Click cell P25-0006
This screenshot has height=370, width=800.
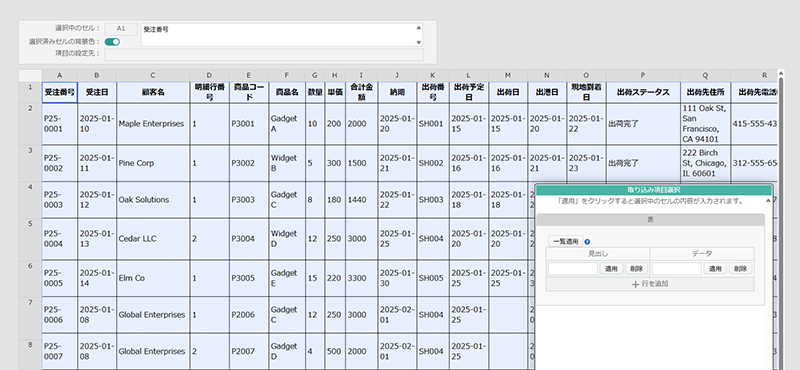click(60, 315)
